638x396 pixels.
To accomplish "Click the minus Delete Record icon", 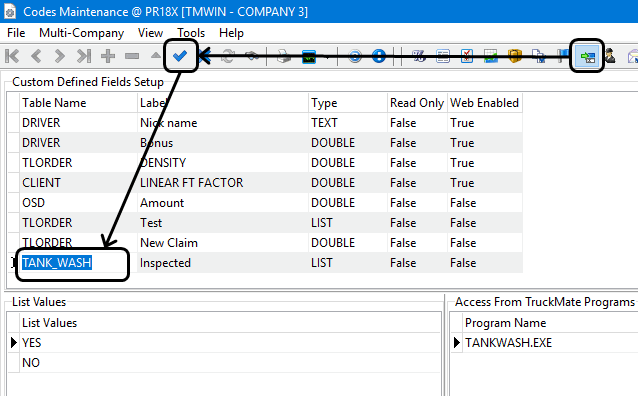I will (x=132, y=56).
